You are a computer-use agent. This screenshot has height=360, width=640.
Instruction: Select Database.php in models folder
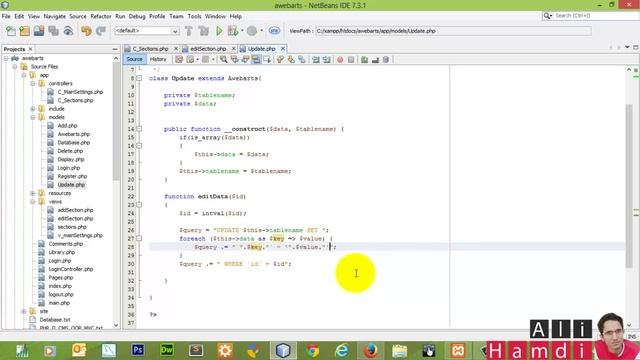73,143
